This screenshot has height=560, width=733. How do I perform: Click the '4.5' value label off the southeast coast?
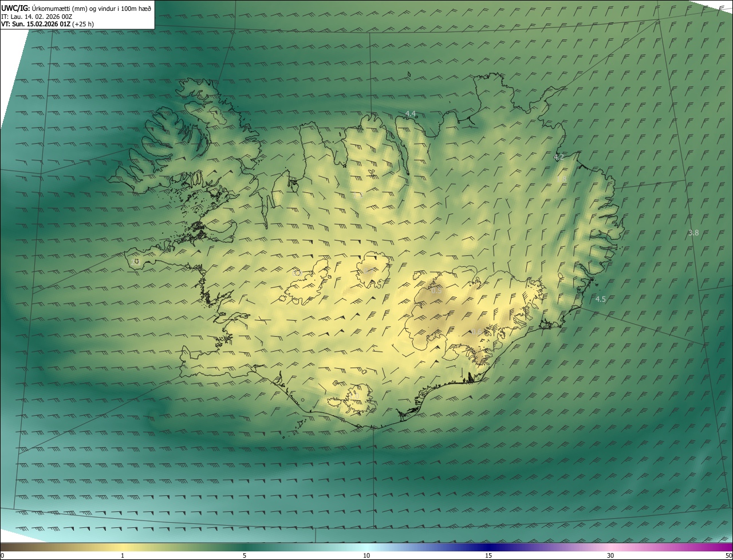point(600,299)
